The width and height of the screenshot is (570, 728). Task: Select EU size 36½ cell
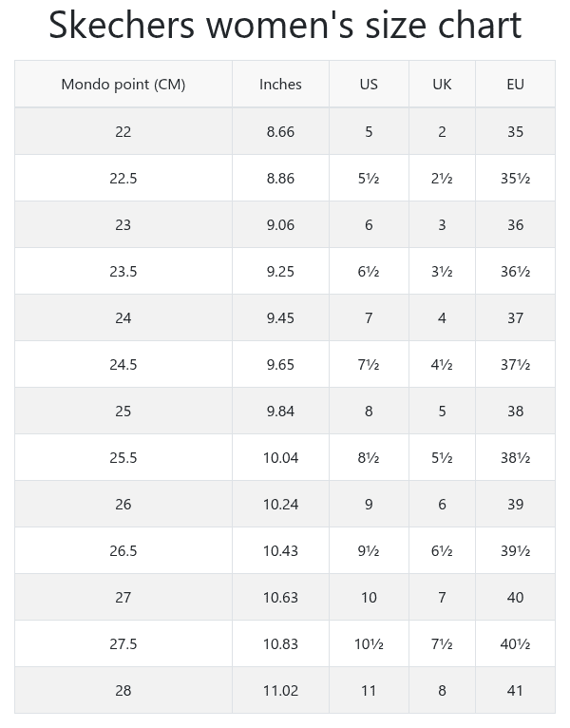(x=515, y=271)
